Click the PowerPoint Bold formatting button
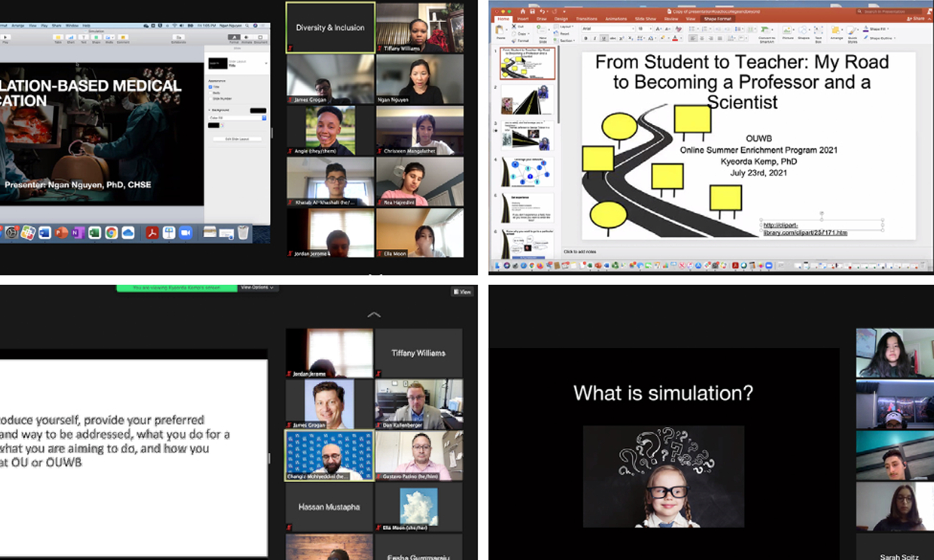934x560 pixels. [586, 39]
